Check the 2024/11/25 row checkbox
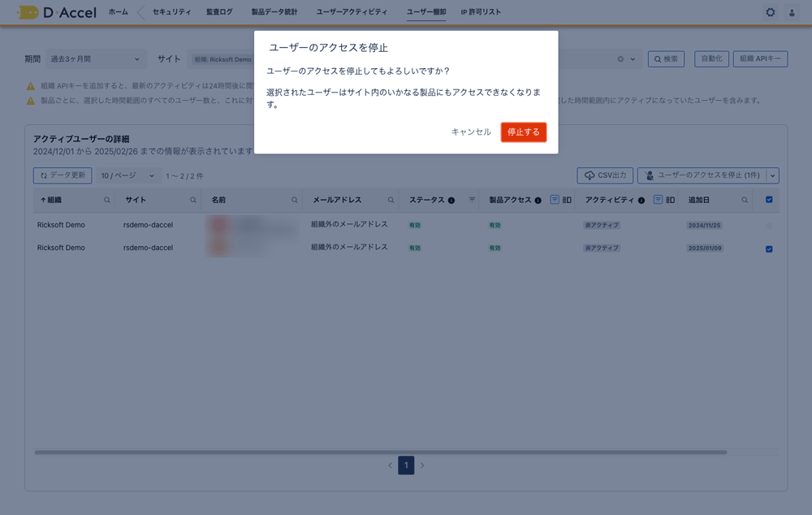The height and width of the screenshot is (515, 812). pyautogui.click(x=769, y=226)
